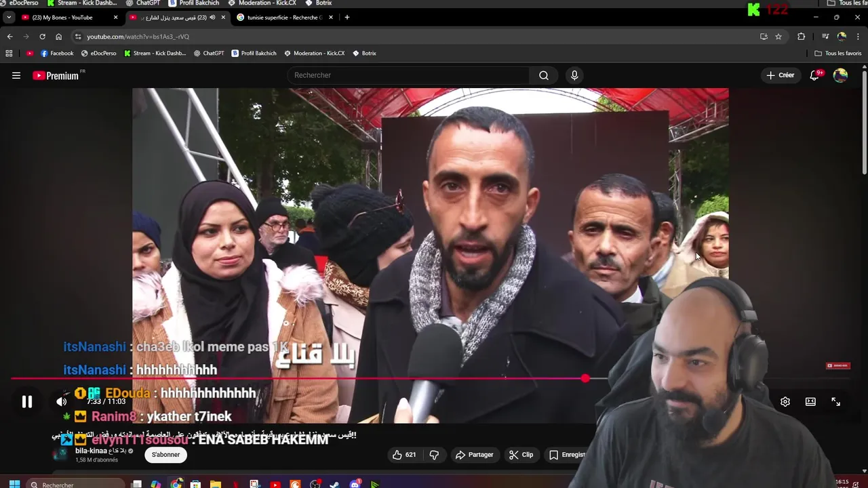Click the Créer button
Image resolution: width=868 pixels, height=488 pixels.
click(x=781, y=75)
